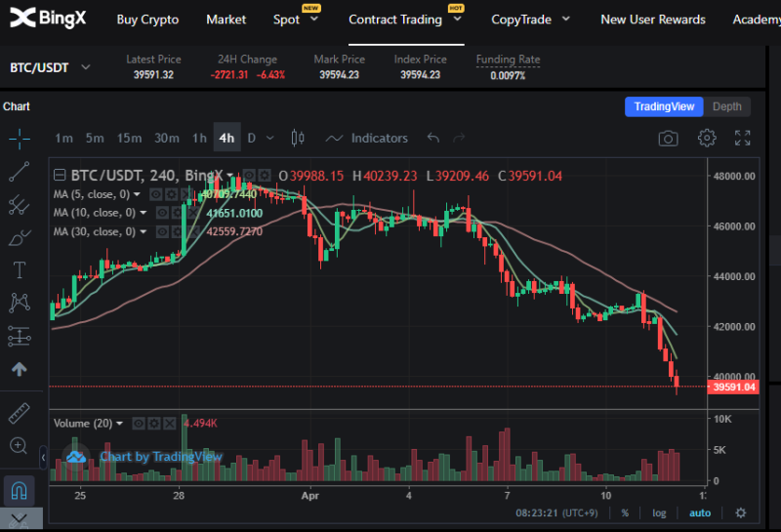
Task: Undo the last chart action
Action: [x=433, y=138]
